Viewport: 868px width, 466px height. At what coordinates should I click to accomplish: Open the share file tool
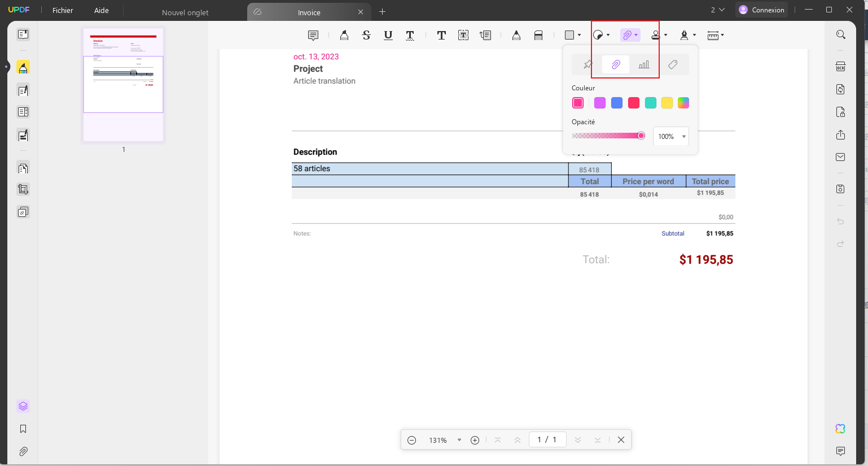pos(841,134)
